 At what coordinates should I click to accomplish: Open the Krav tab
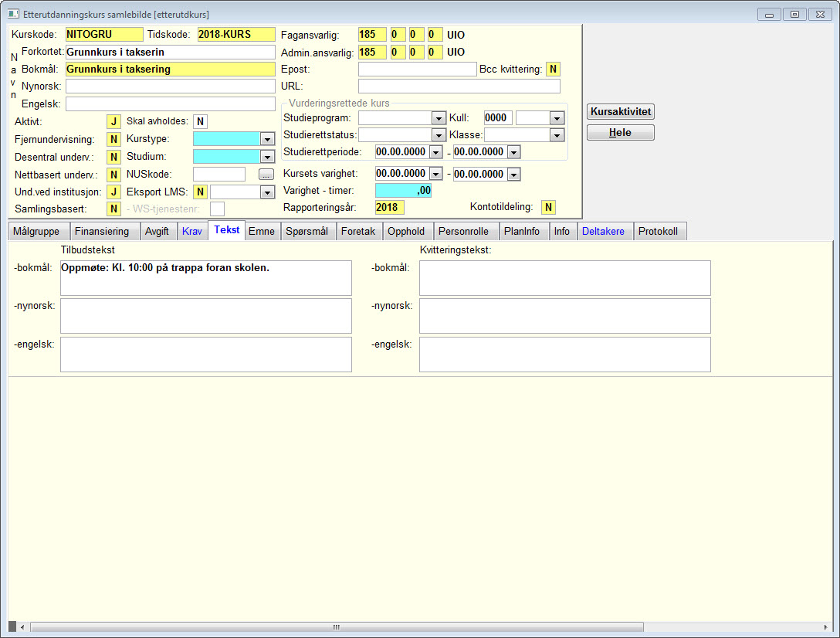191,231
